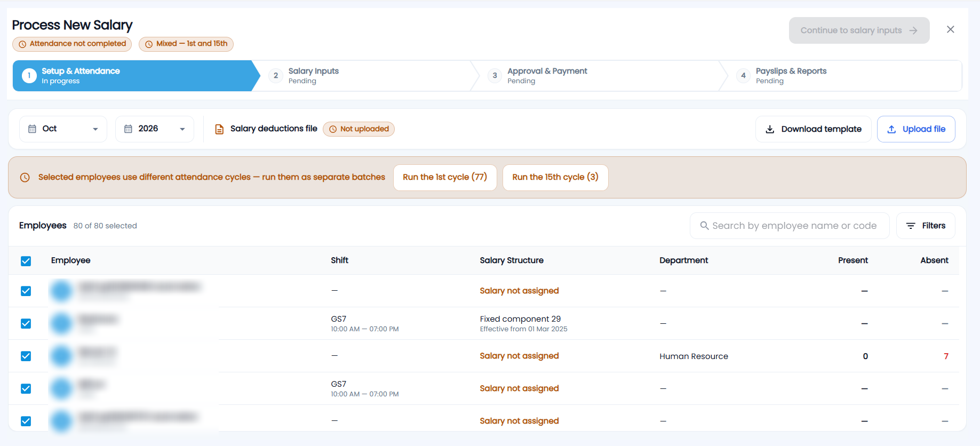Click the avatar in the Human Resource row
This screenshot has height=446, width=980.
click(61, 356)
